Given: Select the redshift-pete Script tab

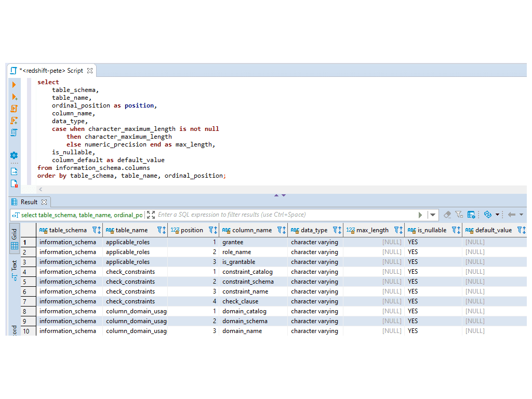Looking at the screenshot, I should coord(52,70).
